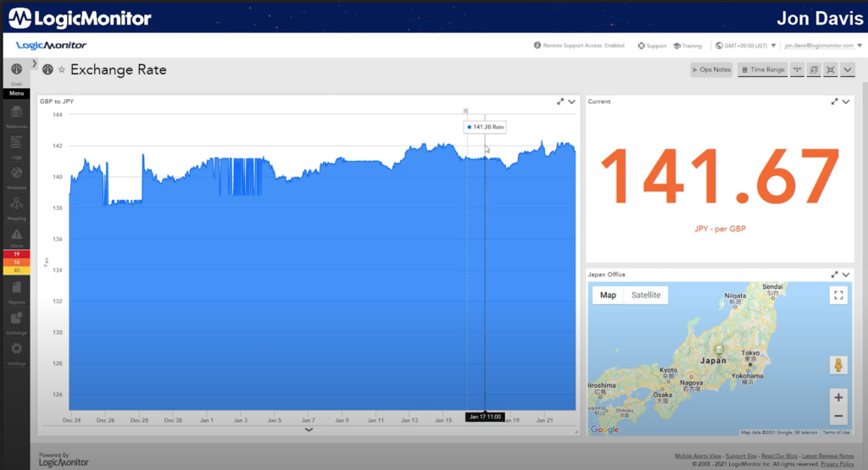This screenshot has width=868, height=470.
Task: Open the GMT+09:00 (JST) timezone dropdown
Action: pyautogui.click(x=746, y=46)
